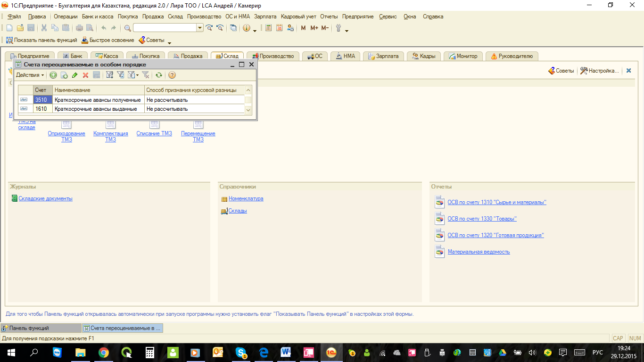Image resolution: width=644 pixels, height=362 pixels.
Task: Expand the overflow arrow after the Help icon
Action: (255, 30)
